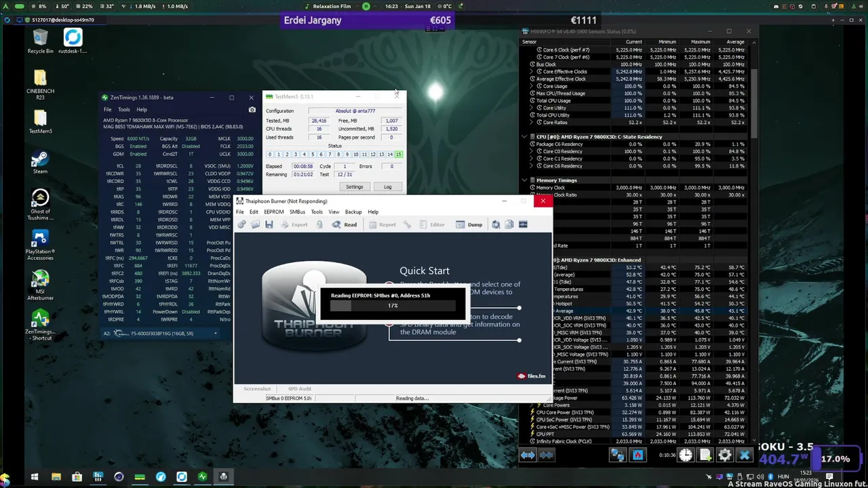
Task: Click the flame icon in HWiNFO bottom toolbar
Action: pyautogui.click(x=637, y=455)
